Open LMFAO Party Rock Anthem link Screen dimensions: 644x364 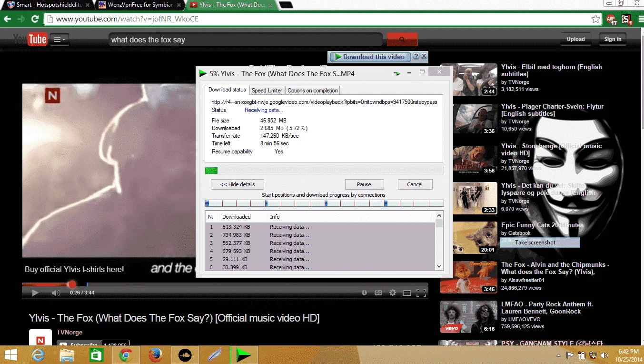click(x=547, y=308)
